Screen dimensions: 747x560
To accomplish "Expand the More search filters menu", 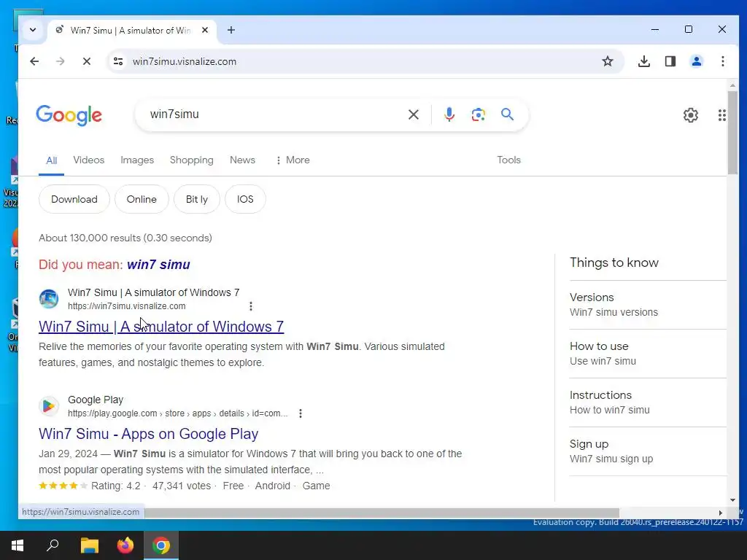I will (x=293, y=160).
